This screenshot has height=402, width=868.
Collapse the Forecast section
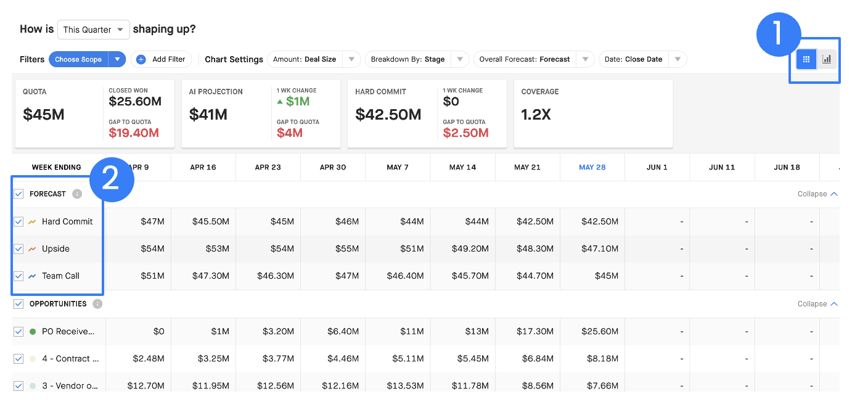(x=817, y=194)
